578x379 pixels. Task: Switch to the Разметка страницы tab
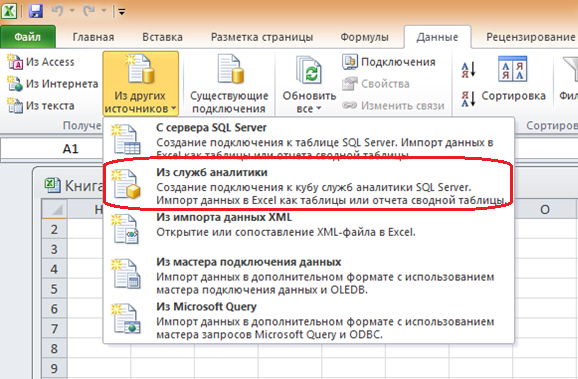tap(262, 37)
